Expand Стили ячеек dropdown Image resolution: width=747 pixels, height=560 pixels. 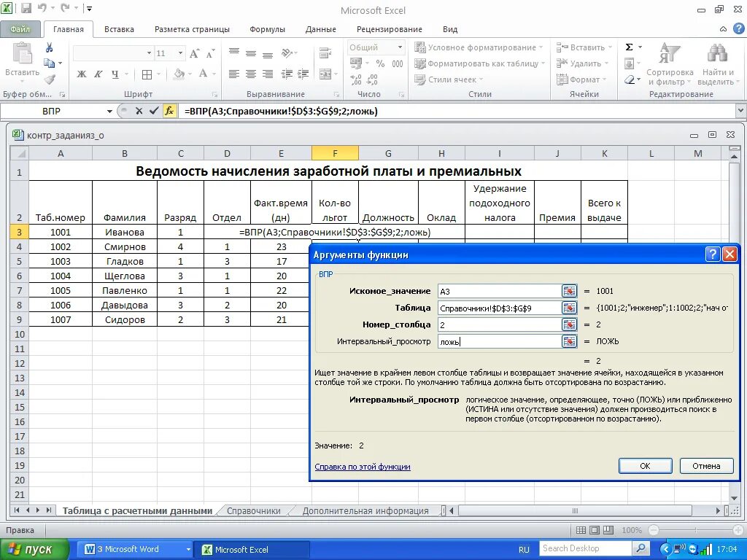coord(481,79)
